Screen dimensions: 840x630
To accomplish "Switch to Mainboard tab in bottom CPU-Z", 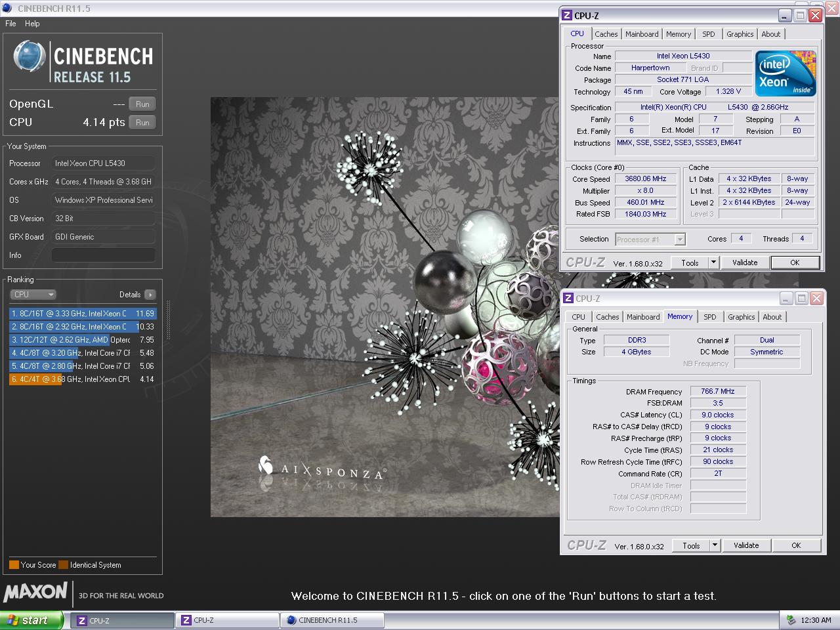I will click(643, 317).
